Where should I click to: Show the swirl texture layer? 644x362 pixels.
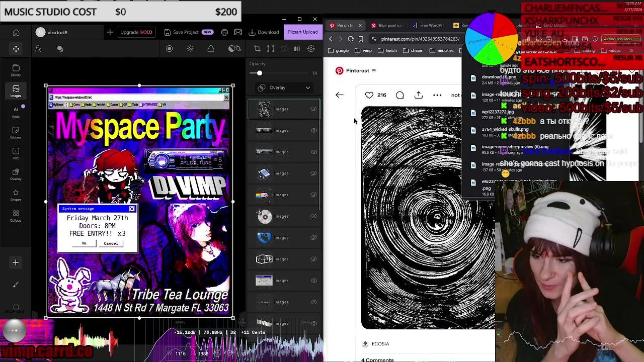click(313, 109)
